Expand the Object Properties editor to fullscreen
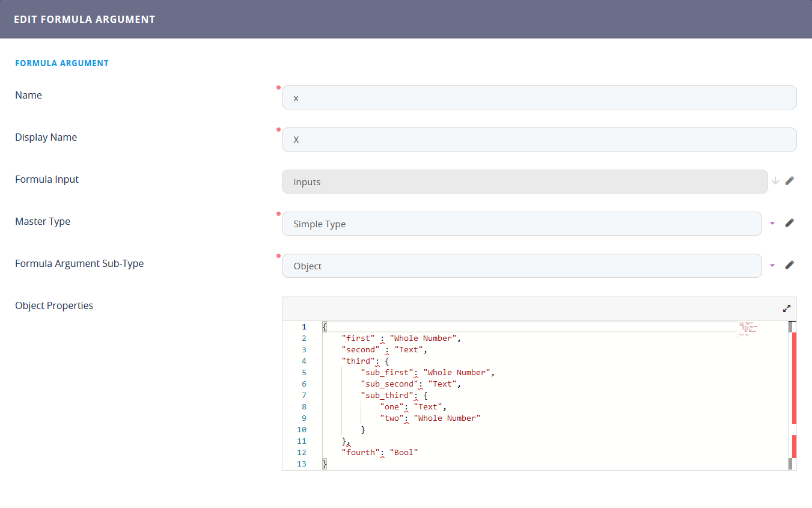 click(787, 308)
